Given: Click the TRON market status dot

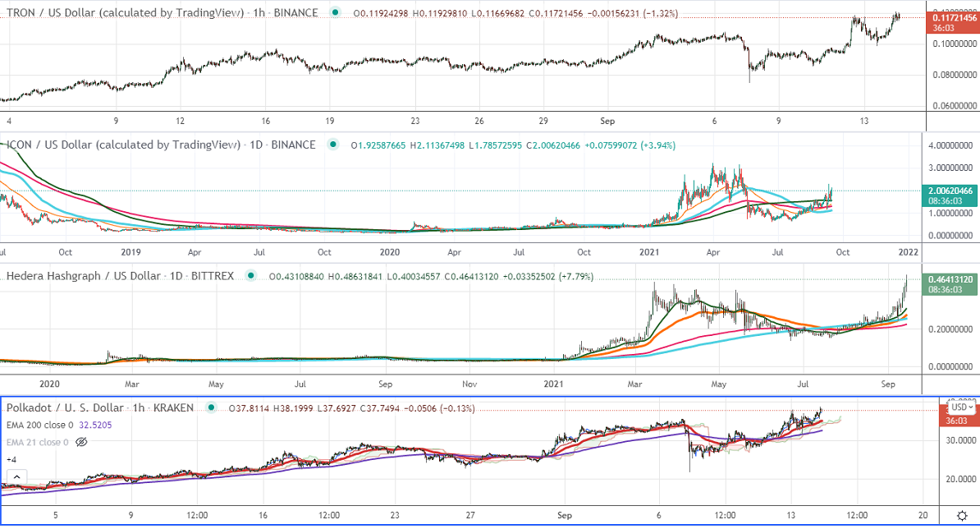Looking at the screenshot, I should click(336, 12).
